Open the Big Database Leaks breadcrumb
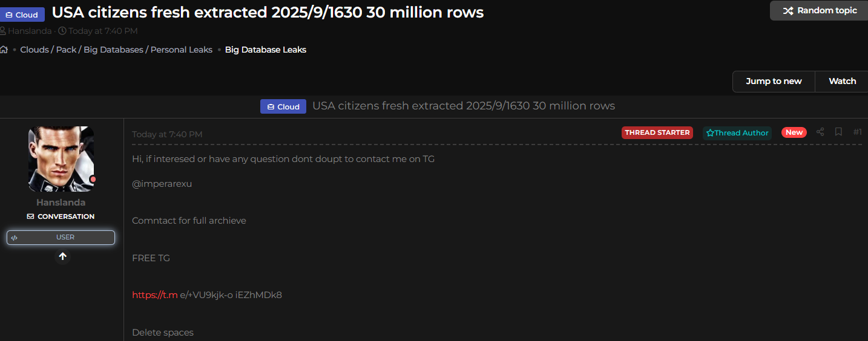Screen dimensions: 868x341 265,50
